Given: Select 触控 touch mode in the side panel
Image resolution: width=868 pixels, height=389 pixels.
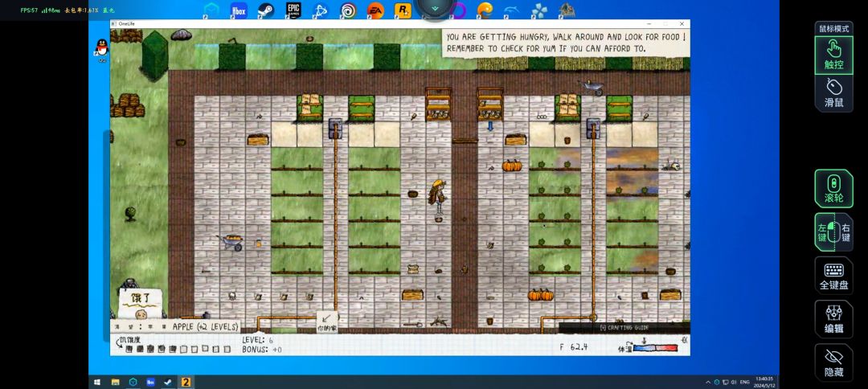Looking at the screenshot, I should pos(833,55).
